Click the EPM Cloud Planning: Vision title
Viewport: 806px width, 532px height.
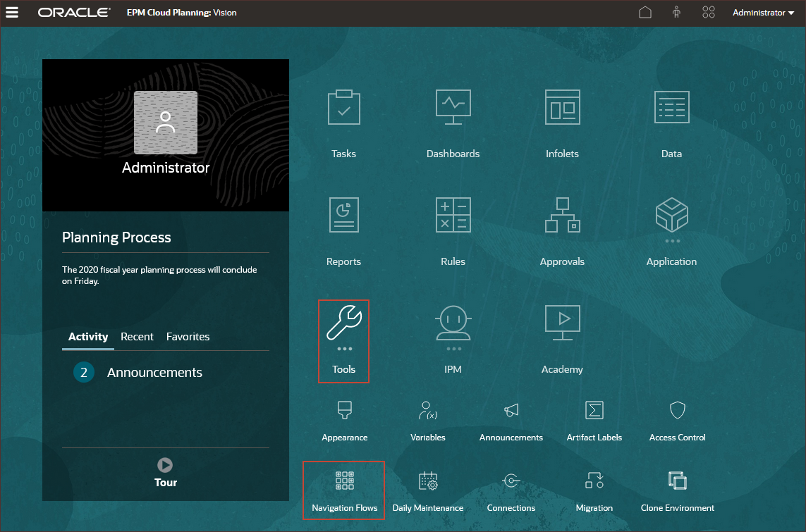click(181, 13)
